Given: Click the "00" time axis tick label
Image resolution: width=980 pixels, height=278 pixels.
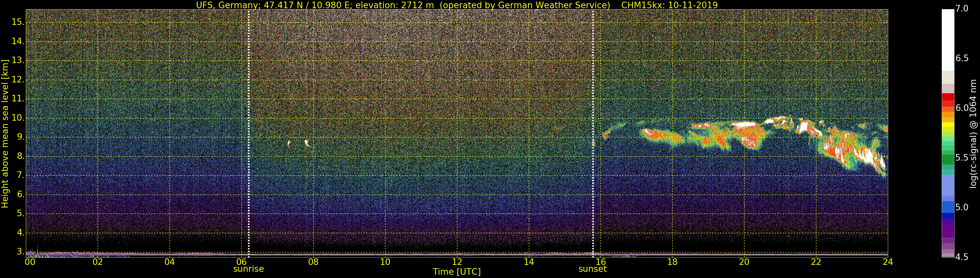Looking at the screenshot, I should 30,262.
